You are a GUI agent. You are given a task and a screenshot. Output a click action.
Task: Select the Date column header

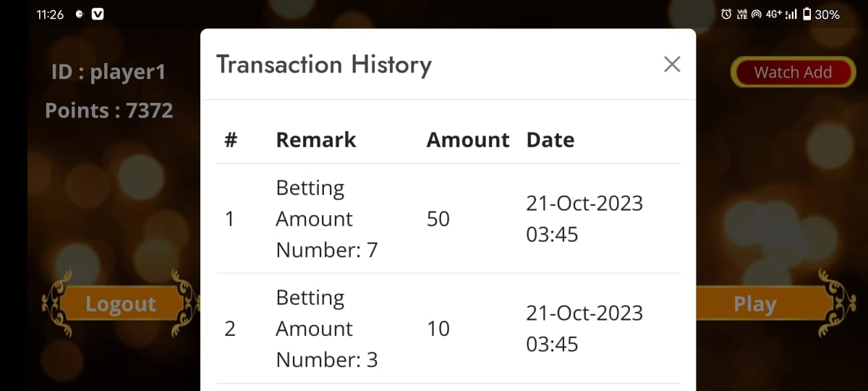550,140
